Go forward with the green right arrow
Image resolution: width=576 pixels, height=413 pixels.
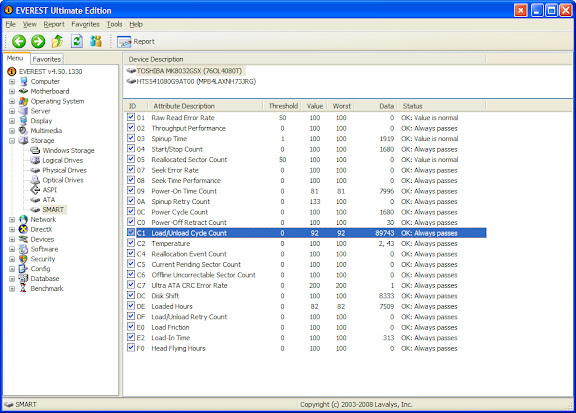click(x=38, y=41)
